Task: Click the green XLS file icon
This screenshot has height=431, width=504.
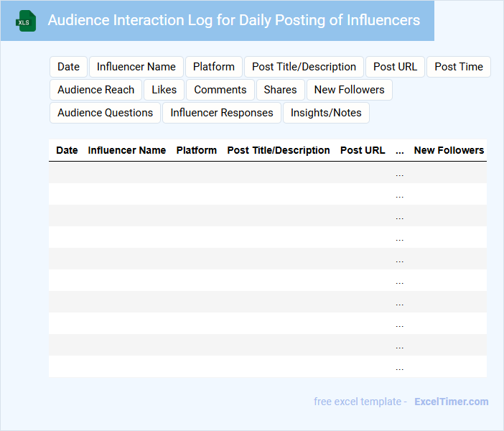Action: tap(26, 21)
